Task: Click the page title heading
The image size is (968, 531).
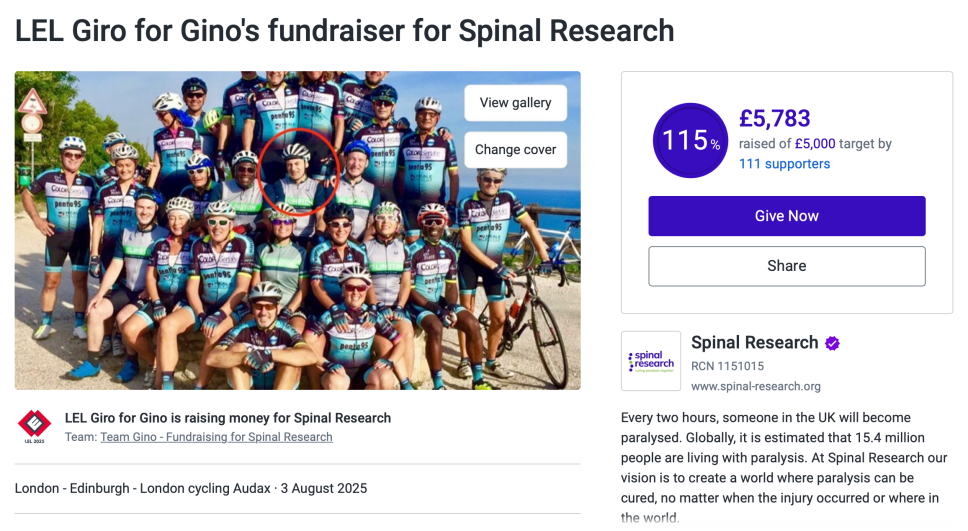Action: tap(344, 30)
